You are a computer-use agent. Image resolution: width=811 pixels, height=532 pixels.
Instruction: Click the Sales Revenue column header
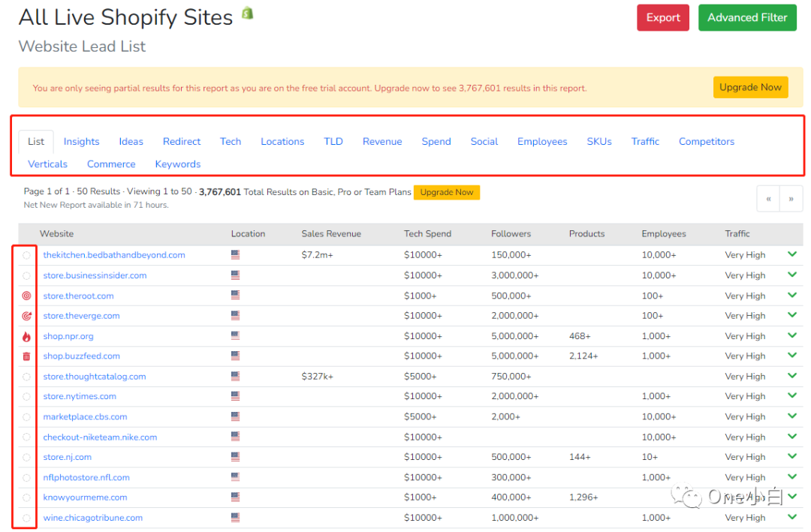point(331,233)
